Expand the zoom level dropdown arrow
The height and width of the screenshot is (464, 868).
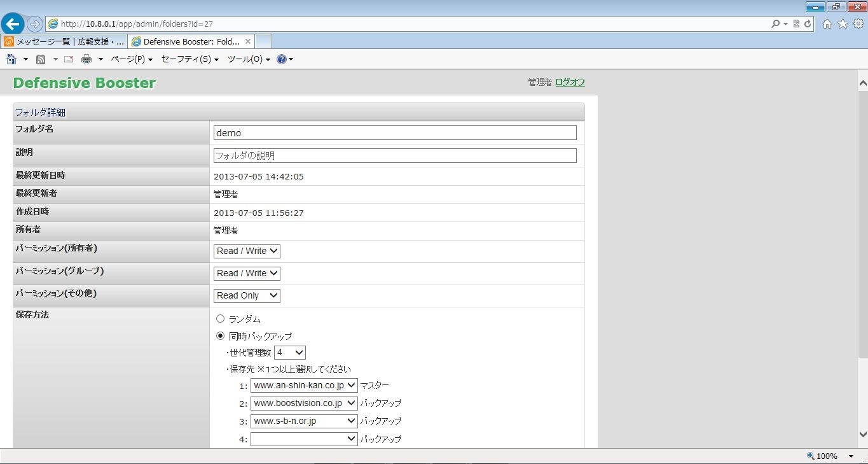tap(851, 456)
